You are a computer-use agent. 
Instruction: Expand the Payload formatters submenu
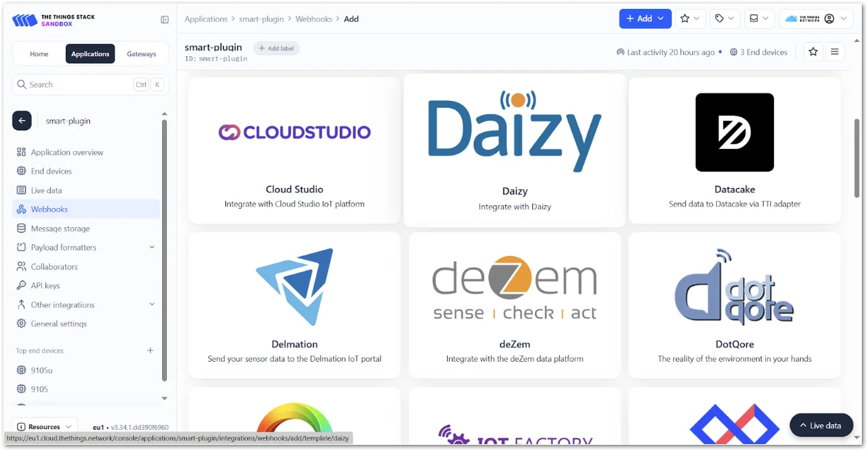(152, 247)
